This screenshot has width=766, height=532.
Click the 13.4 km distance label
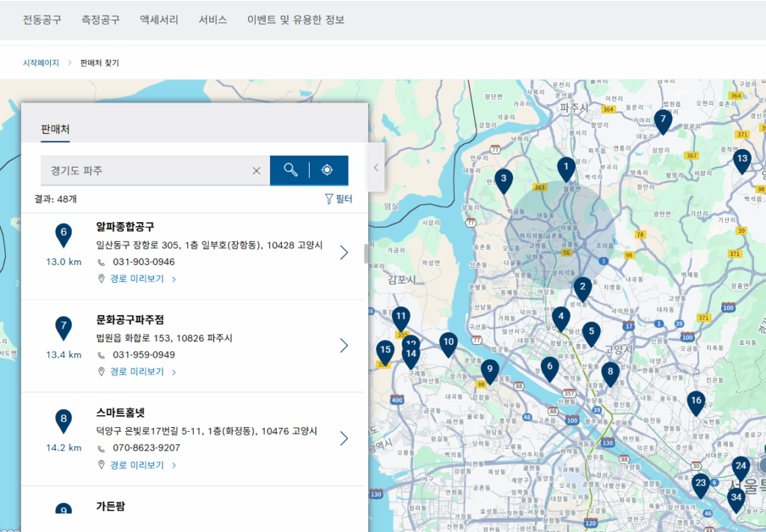(x=64, y=355)
